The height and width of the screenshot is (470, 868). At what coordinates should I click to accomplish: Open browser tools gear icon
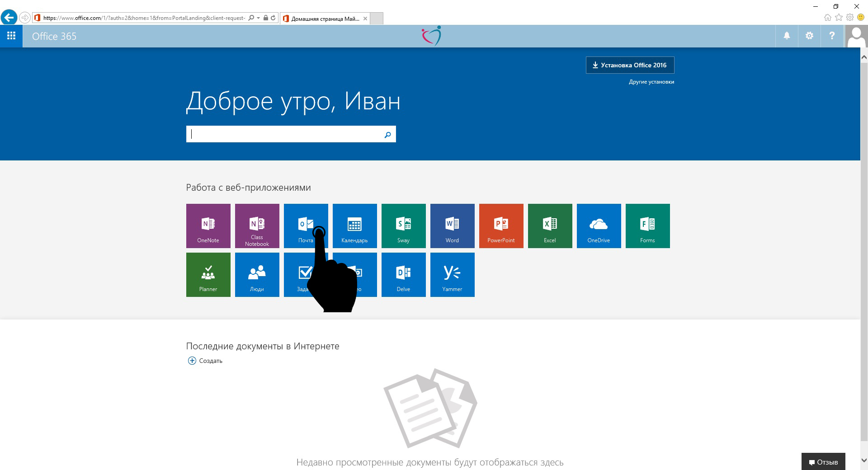coord(850,18)
